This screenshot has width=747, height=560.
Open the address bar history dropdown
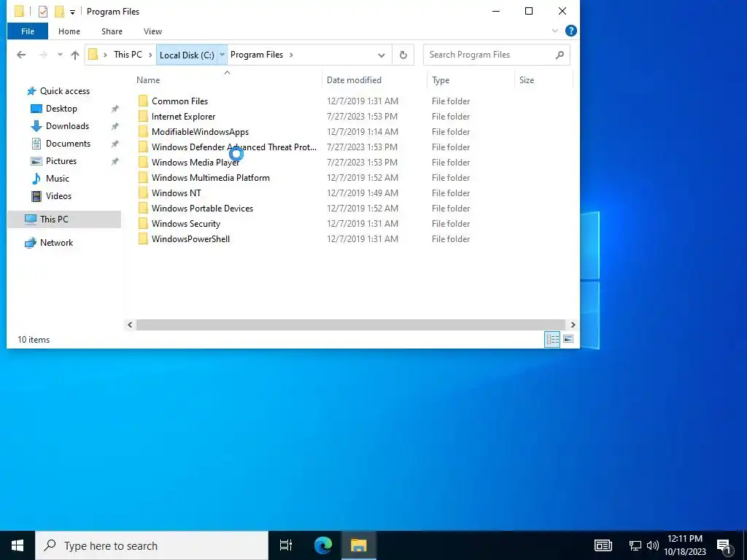point(381,55)
